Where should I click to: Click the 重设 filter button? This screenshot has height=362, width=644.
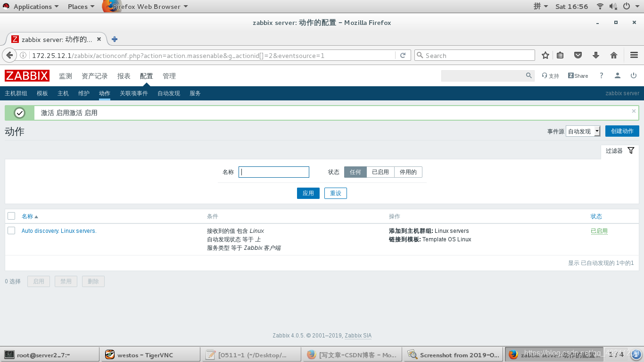click(336, 193)
